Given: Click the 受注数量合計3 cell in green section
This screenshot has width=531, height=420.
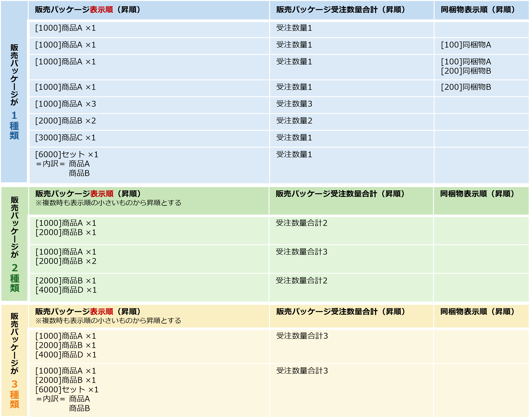Looking at the screenshot, I should point(301,252).
